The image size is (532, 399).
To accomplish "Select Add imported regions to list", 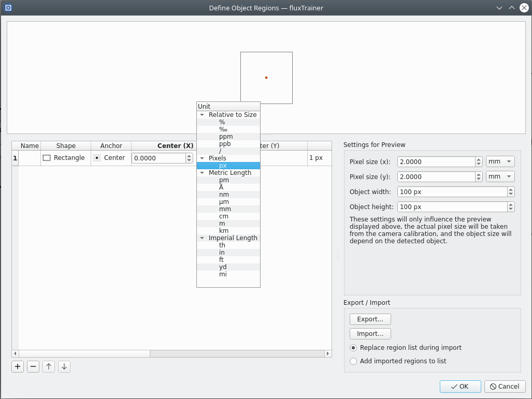I will pos(353,361).
